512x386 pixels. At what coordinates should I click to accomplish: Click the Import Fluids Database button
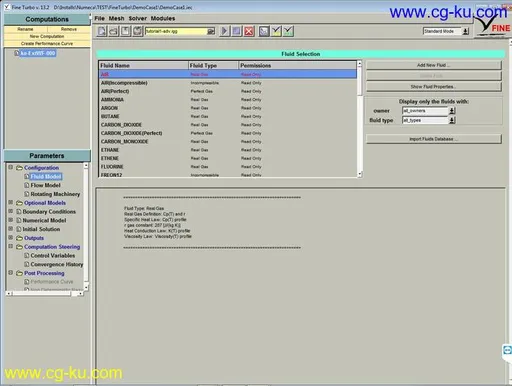pos(434,139)
